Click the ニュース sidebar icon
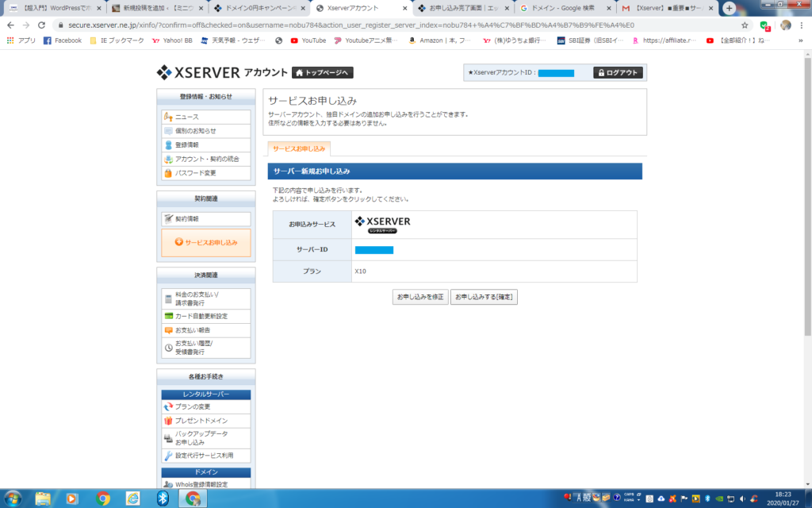812x508 pixels. click(168, 117)
